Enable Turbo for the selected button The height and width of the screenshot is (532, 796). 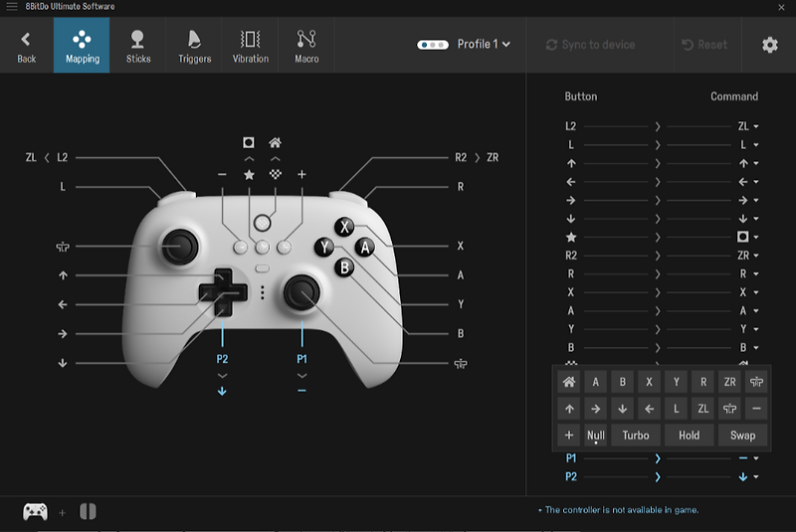[636, 436]
